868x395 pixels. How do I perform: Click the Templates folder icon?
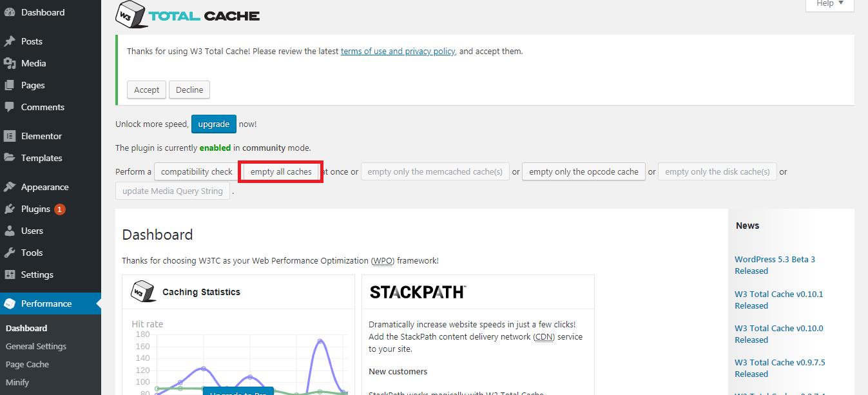[10, 158]
